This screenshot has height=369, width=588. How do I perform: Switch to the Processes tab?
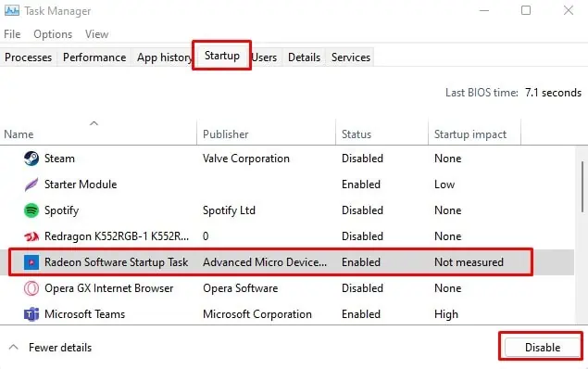29,57
